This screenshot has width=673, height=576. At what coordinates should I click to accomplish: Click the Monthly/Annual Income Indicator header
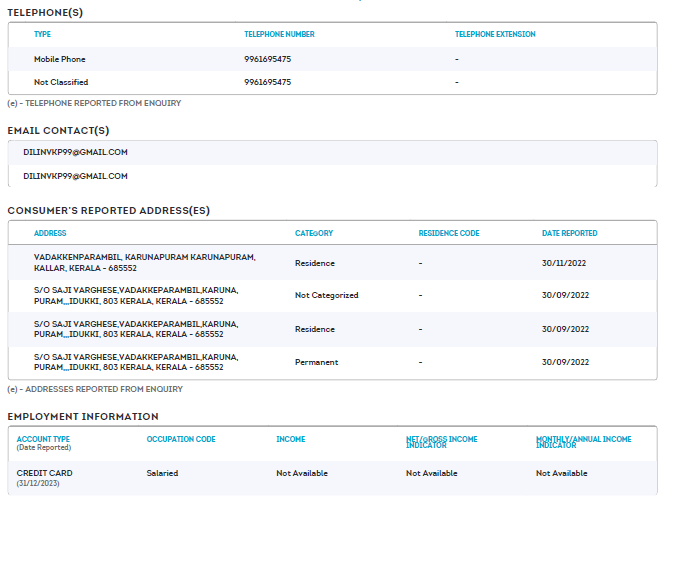coord(583,442)
